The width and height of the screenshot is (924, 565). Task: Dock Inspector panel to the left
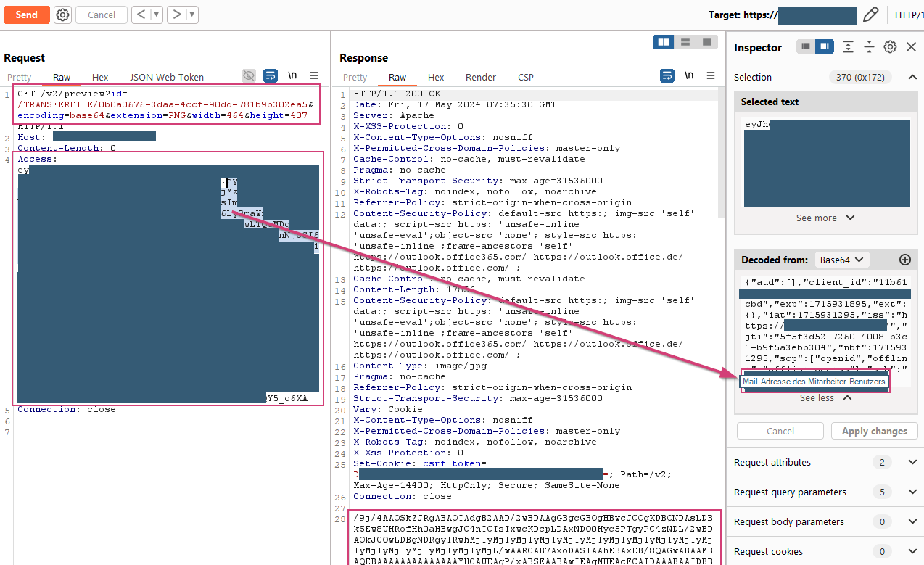[x=806, y=46]
